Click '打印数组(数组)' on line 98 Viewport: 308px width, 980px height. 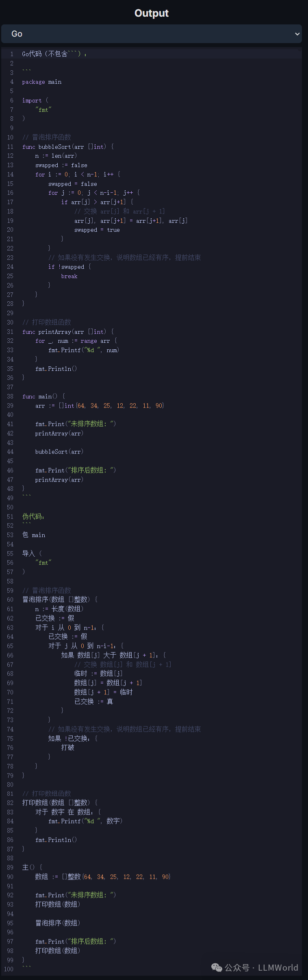[x=58, y=951]
